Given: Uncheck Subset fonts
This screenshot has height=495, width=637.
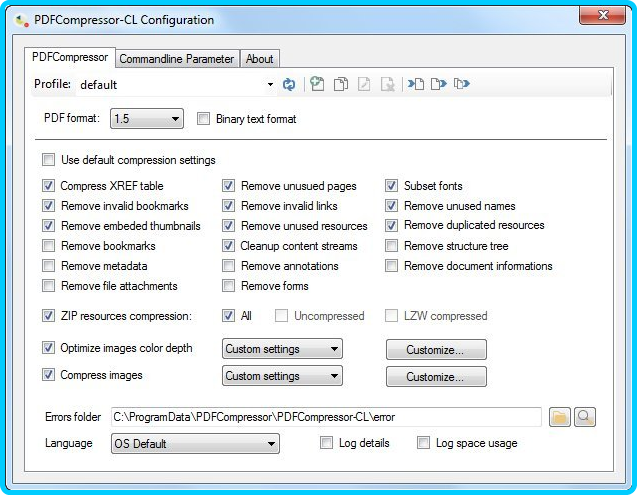Looking at the screenshot, I should coord(391,186).
